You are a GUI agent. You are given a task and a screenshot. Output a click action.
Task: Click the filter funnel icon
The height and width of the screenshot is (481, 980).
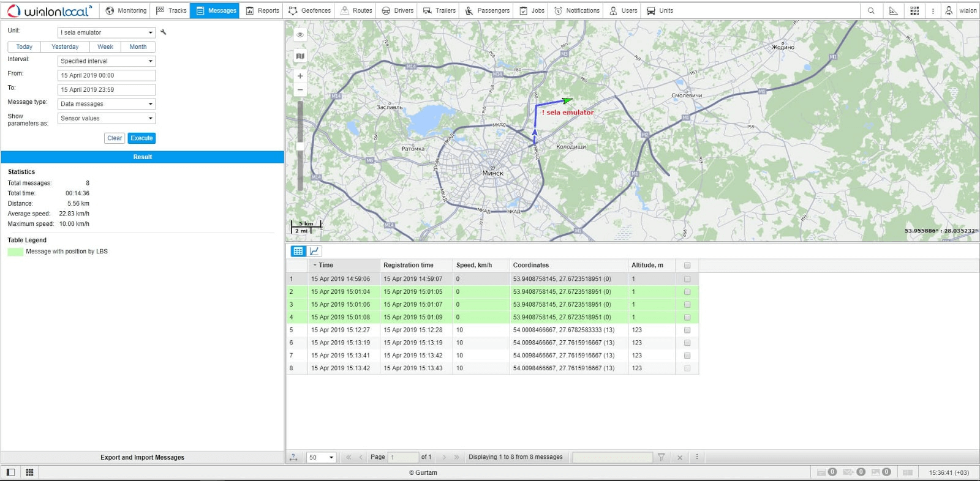[x=661, y=457]
